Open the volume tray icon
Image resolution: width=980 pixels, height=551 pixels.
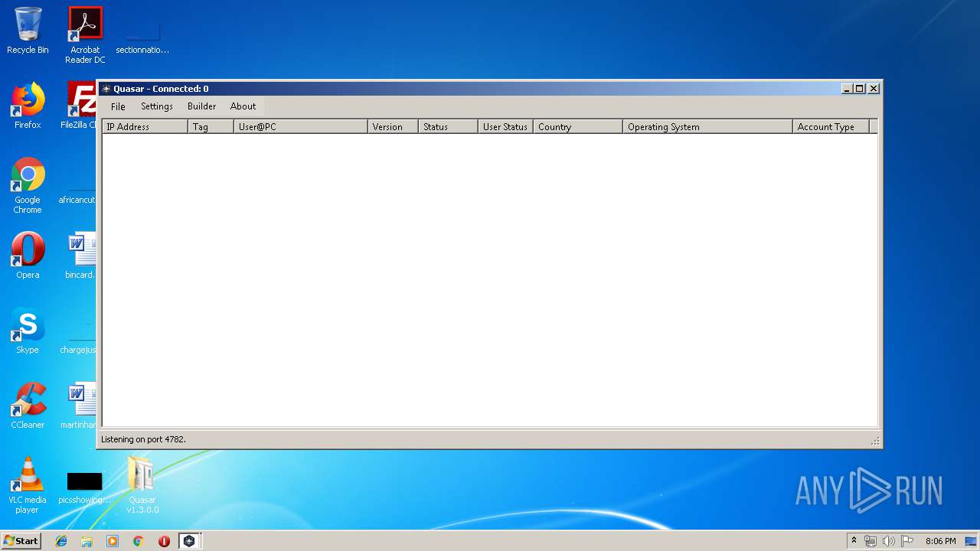889,541
